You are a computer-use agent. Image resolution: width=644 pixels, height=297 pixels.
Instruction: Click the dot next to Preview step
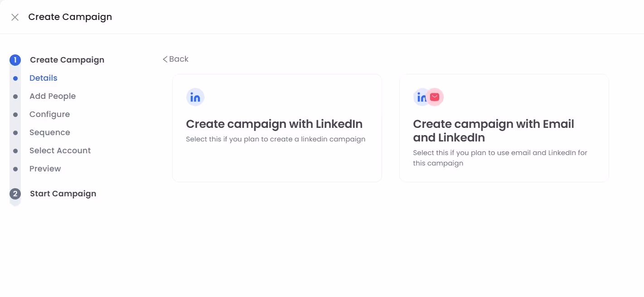[15, 169]
